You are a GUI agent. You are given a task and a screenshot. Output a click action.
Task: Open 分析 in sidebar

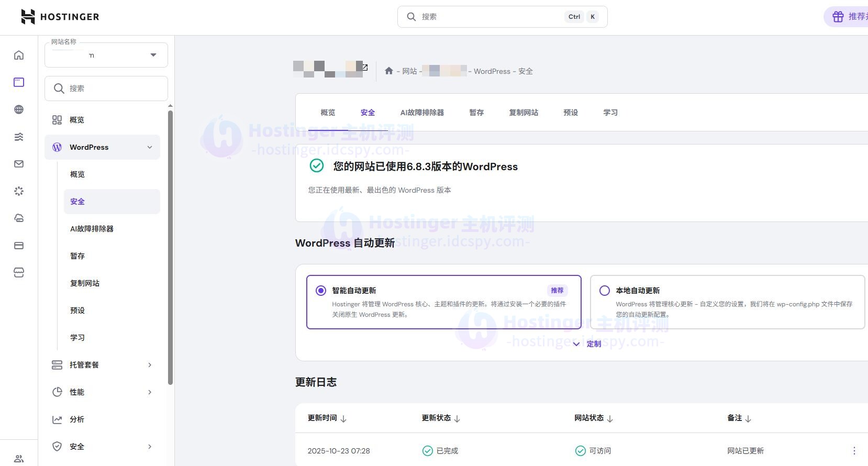[x=102, y=419]
